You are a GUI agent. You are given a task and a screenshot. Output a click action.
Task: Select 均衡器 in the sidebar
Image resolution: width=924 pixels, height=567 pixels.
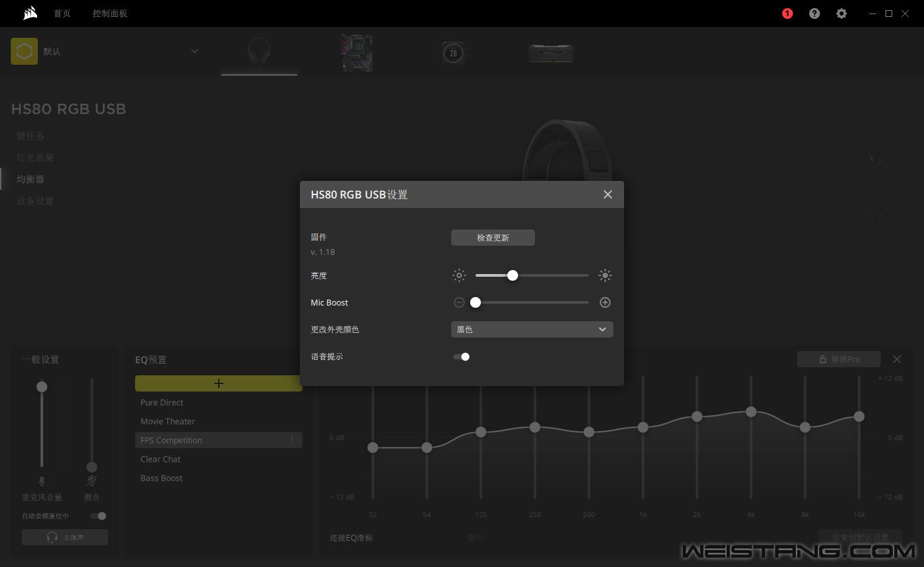[30, 179]
